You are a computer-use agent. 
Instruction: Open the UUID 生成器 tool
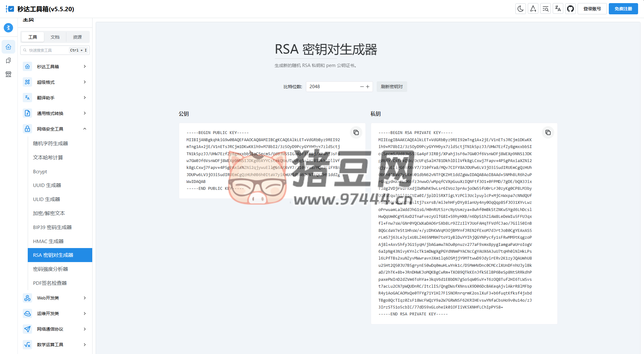click(47, 185)
